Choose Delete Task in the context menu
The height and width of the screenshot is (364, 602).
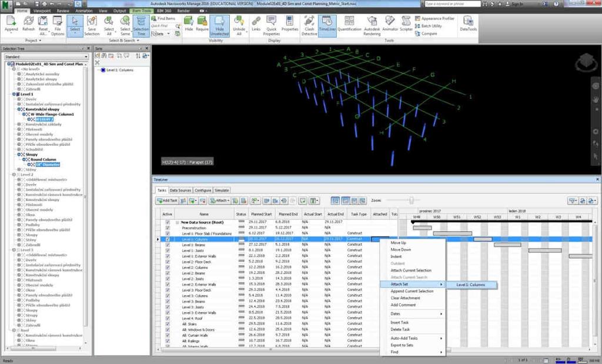pyautogui.click(x=400, y=329)
